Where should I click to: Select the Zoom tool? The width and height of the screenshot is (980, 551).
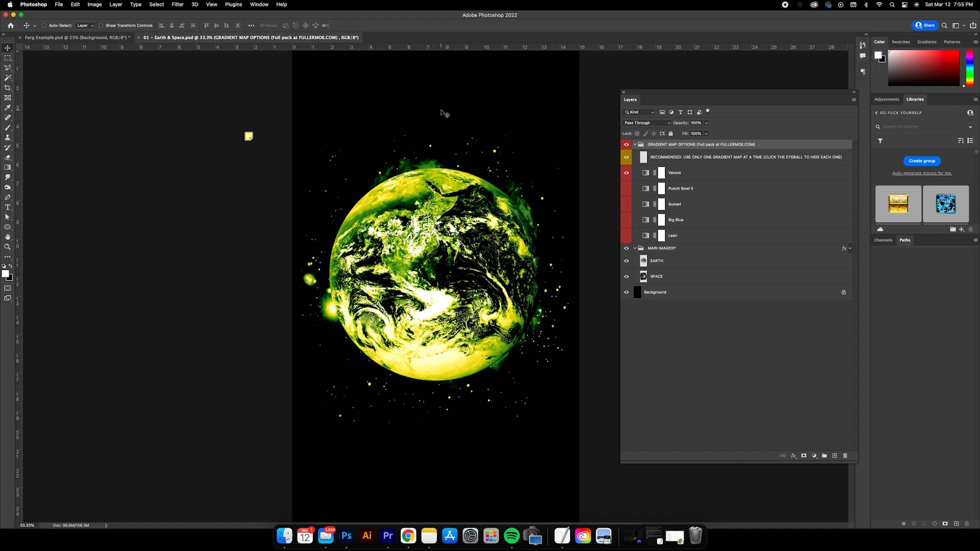[8, 247]
